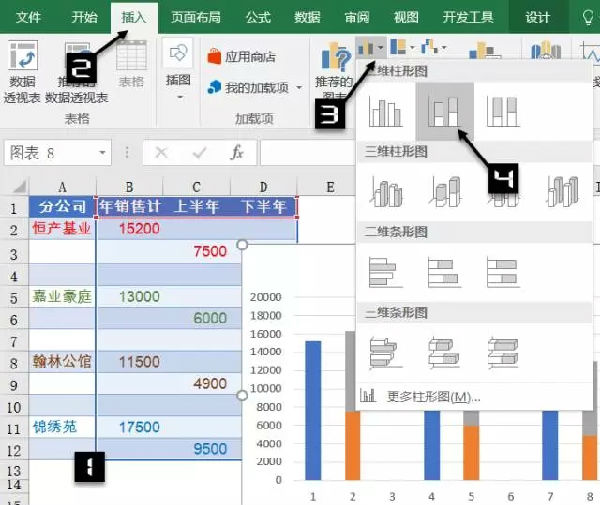
Task: Click the confirm checkmark formula button
Action: (x=199, y=153)
